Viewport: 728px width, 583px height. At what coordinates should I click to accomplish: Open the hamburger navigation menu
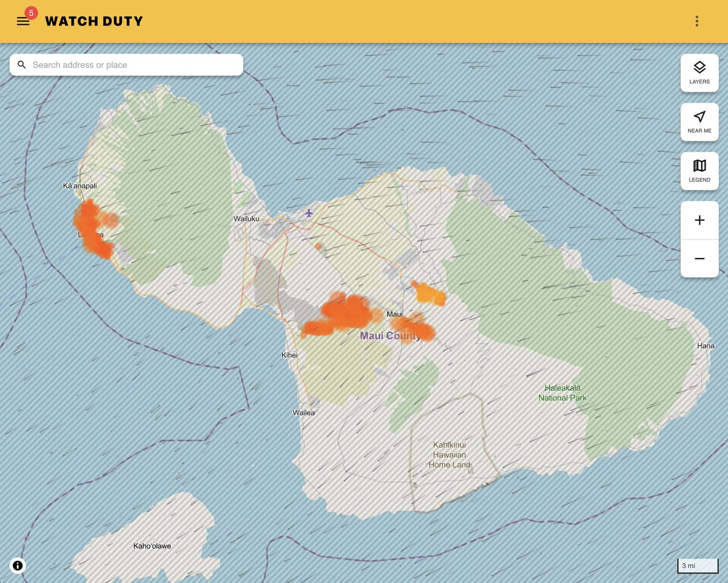tap(22, 21)
